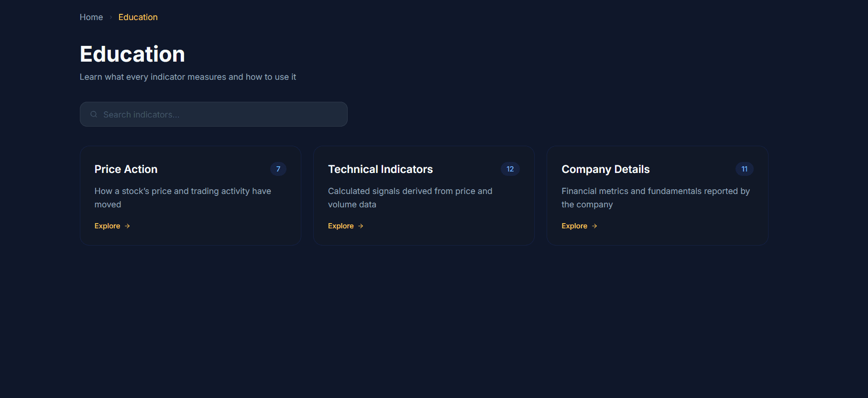Go to Home via the breadcrumb
868x398 pixels.
(91, 17)
